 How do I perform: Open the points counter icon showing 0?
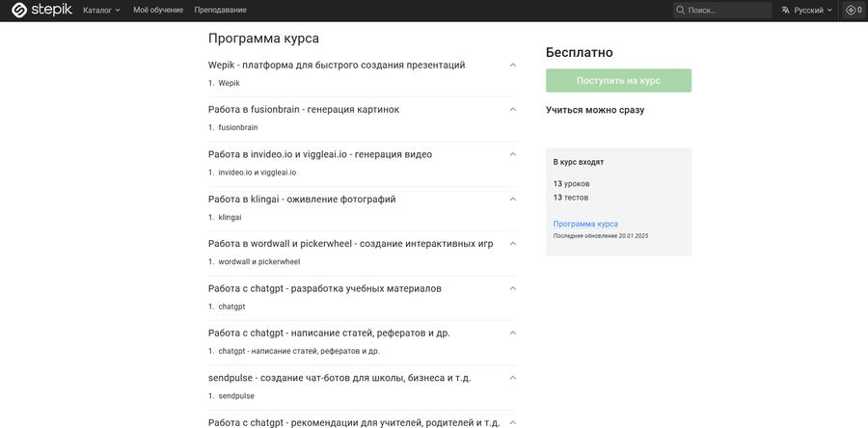tap(854, 10)
